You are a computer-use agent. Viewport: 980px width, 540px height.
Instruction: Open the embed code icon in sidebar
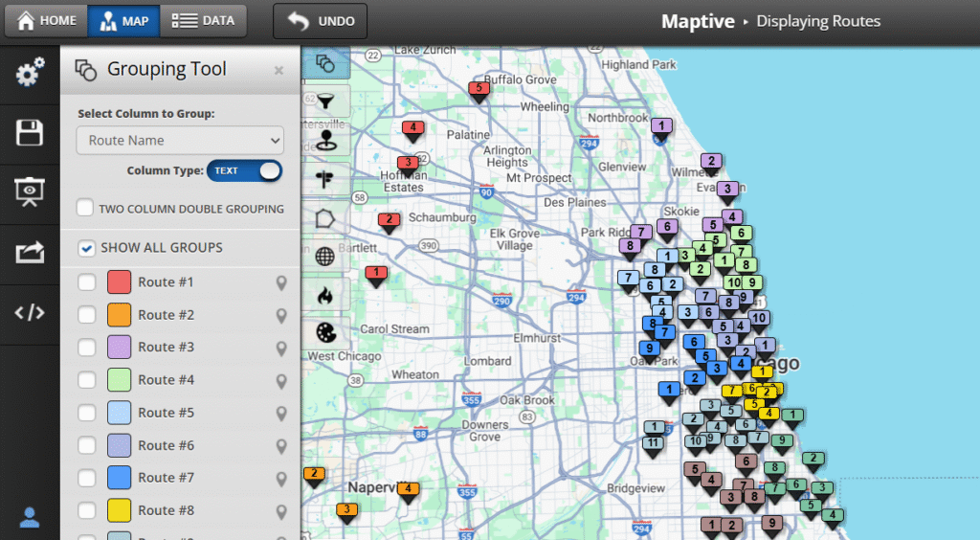(30, 312)
